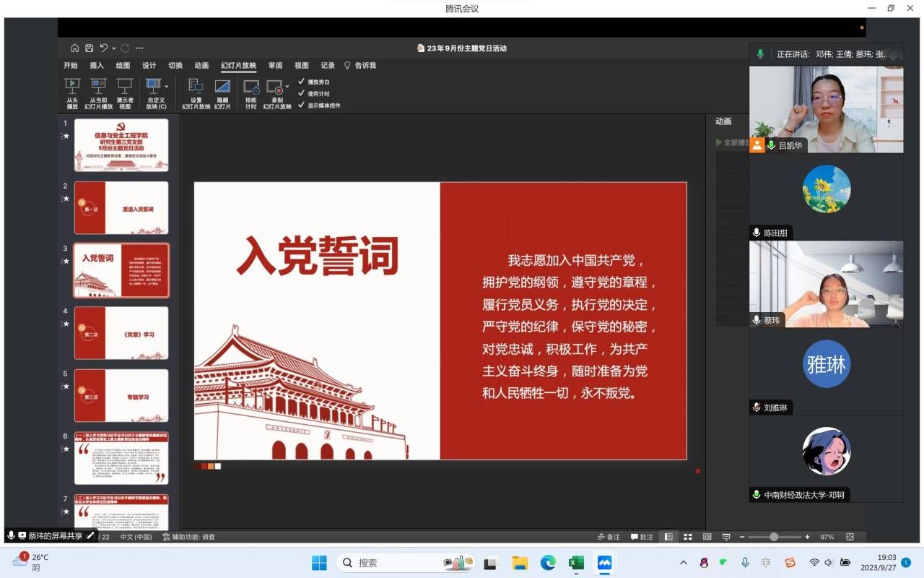Click the 告诉我 lightbulb search
The width and height of the screenshot is (924, 578).
[359, 65]
